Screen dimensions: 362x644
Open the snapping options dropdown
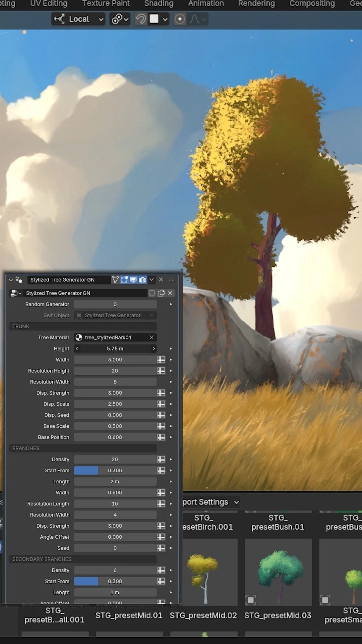click(165, 19)
